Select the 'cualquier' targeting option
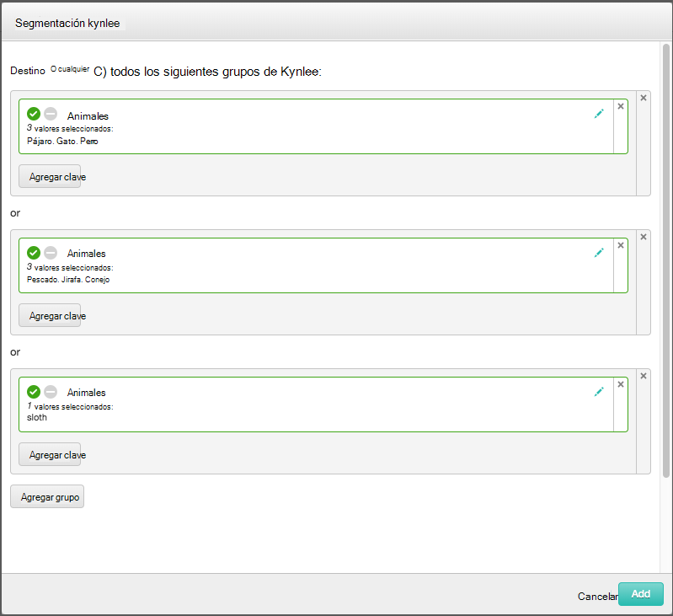673x616 pixels. 70,69
